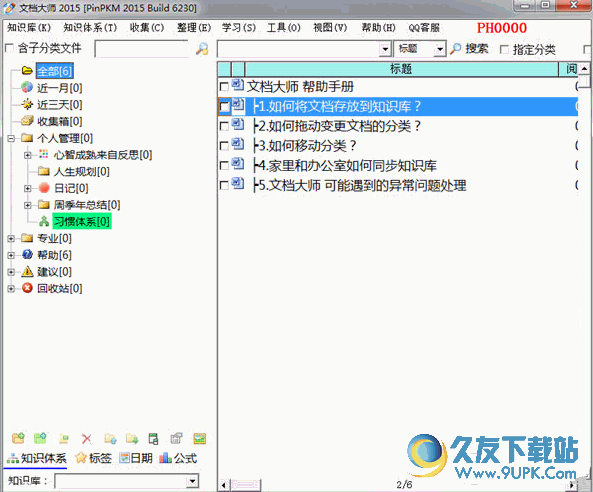The height and width of the screenshot is (492, 593).
Task: Click the starburst icon beside 近三天[0]
Action: click(x=27, y=104)
